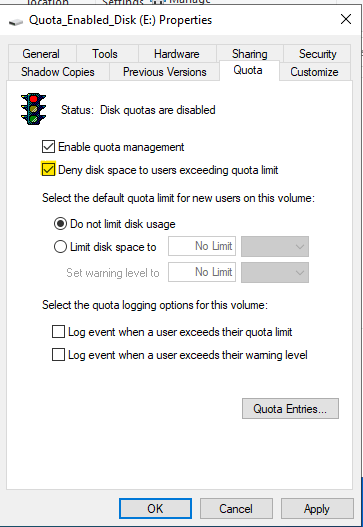363x527 pixels.
Task: Click the drive icon in title bar
Action: pos(15,22)
